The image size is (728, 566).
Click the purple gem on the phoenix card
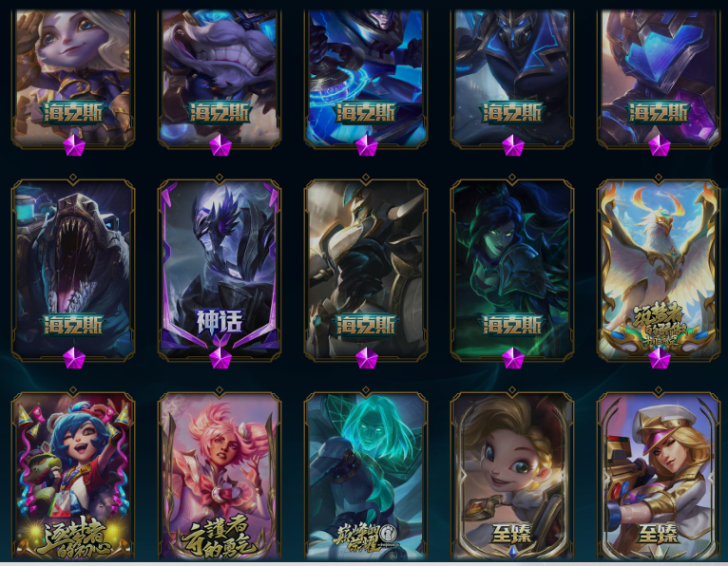pyautogui.click(x=660, y=358)
